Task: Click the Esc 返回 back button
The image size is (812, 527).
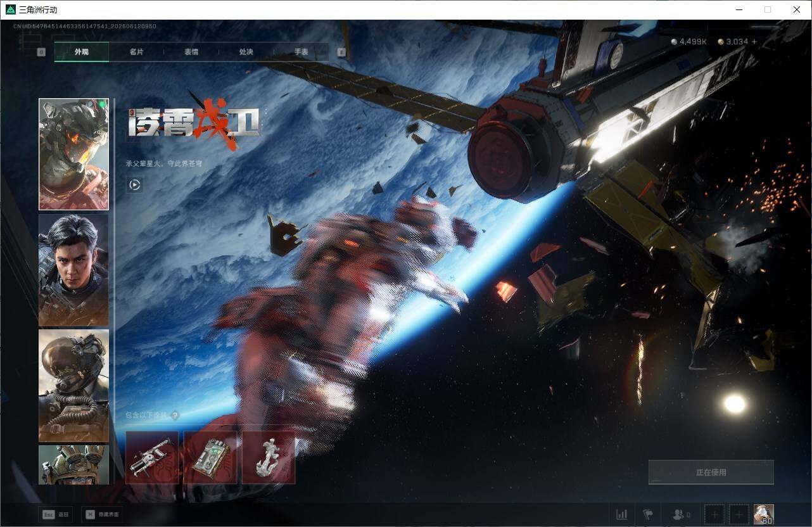Action: click(x=55, y=514)
